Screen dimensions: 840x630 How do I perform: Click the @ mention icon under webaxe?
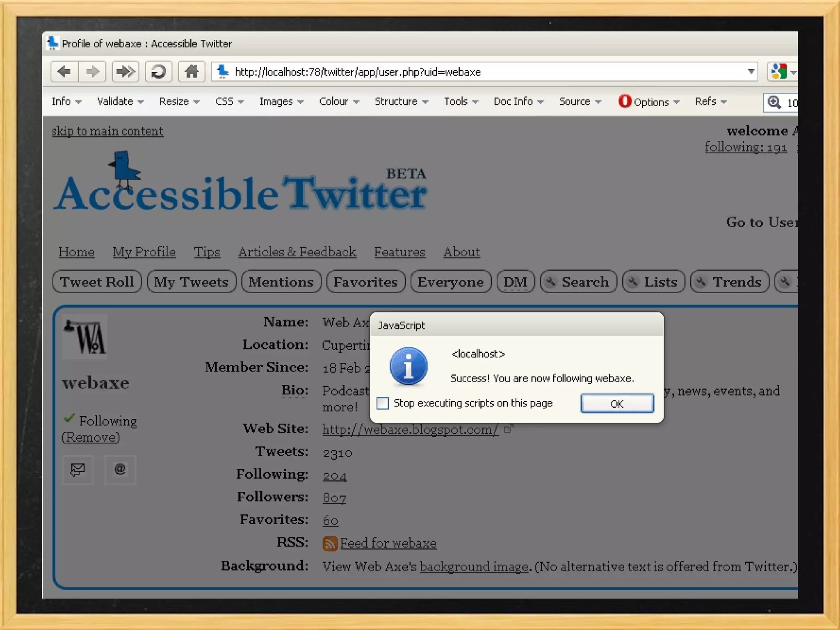(x=120, y=469)
